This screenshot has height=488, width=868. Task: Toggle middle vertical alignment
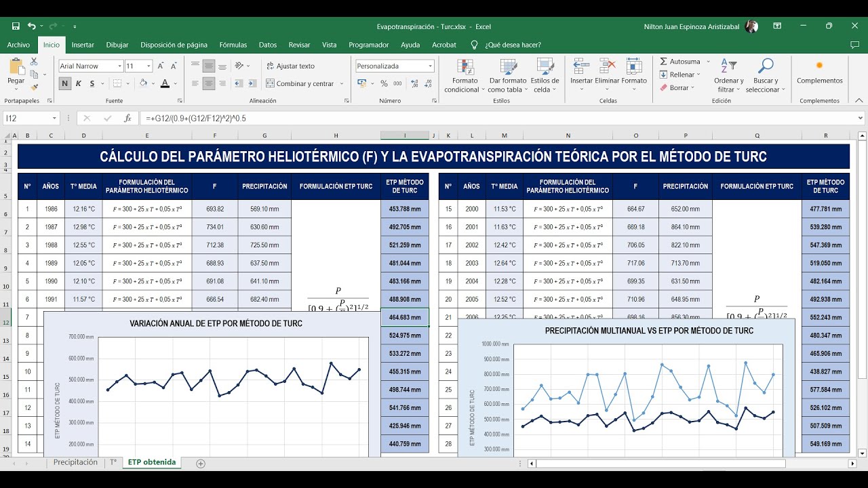[x=209, y=66]
